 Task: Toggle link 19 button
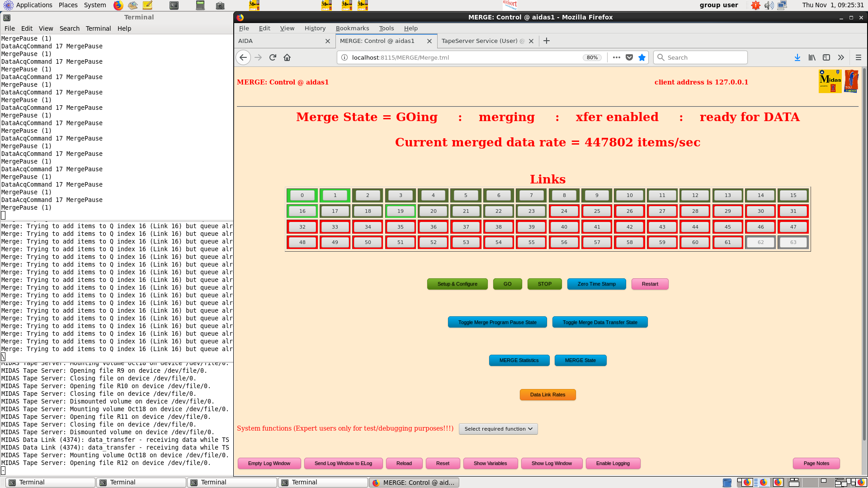[401, 211]
